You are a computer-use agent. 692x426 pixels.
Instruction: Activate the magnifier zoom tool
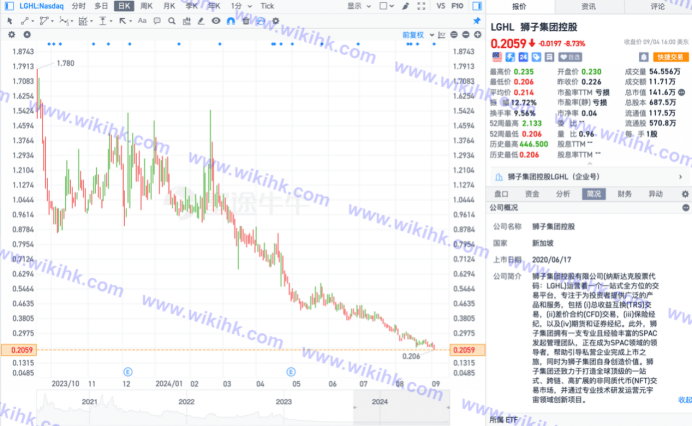pyautogui.click(x=172, y=21)
